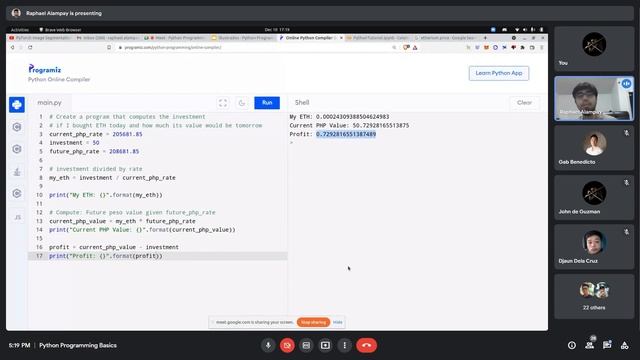Open Brave Web Browser app menu in top bar

[x=60, y=30]
